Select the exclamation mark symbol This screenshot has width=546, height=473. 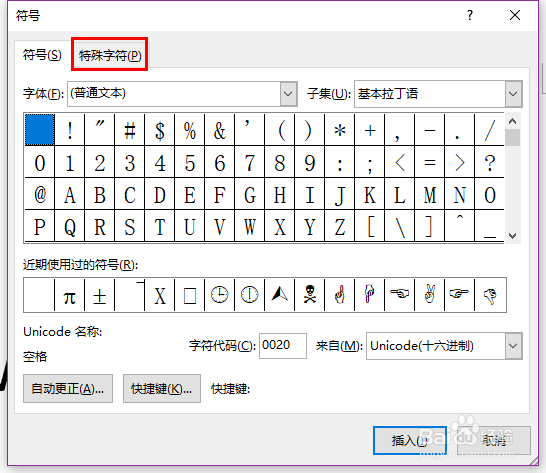[70, 130]
